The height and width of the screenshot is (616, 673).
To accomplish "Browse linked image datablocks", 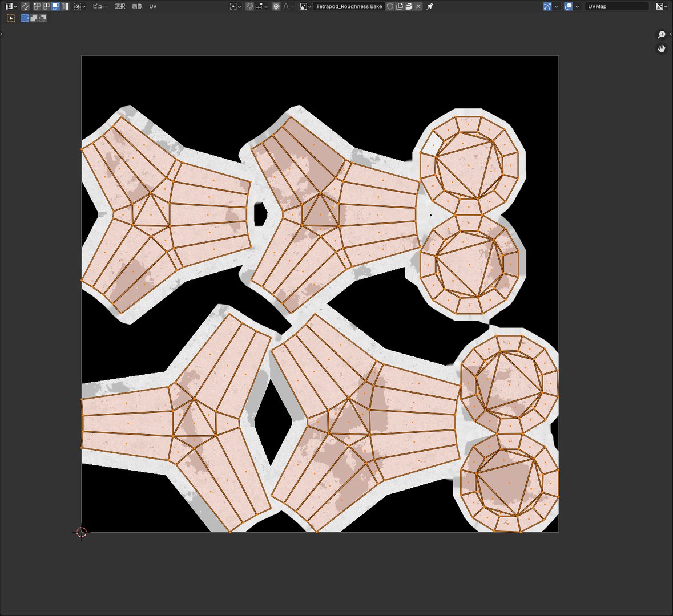I will pos(305,6).
